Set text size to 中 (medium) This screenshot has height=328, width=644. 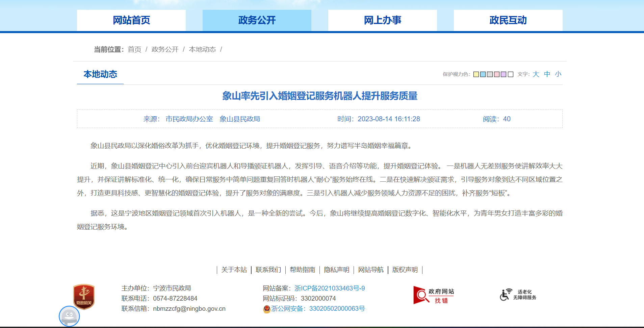[x=547, y=74]
